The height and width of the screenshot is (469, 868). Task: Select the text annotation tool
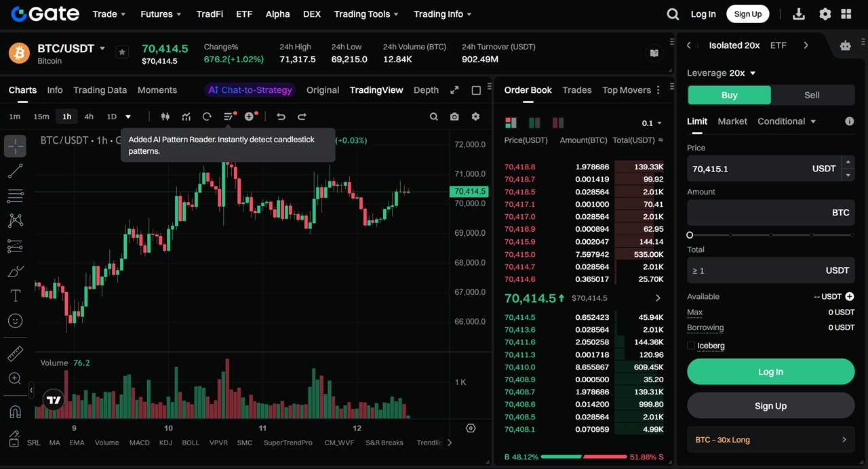[x=15, y=295]
